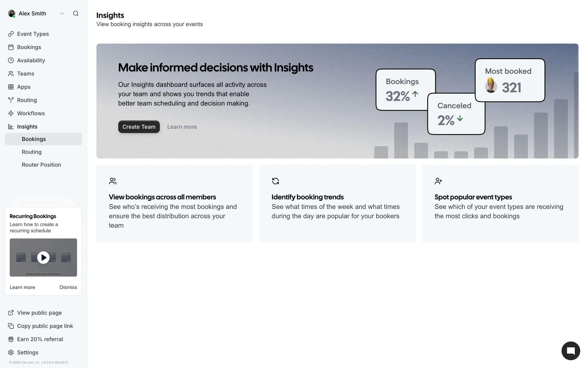Viewport: 588px width, 368px height.
Task: Open View public page
Action: [x=39, y=313]
